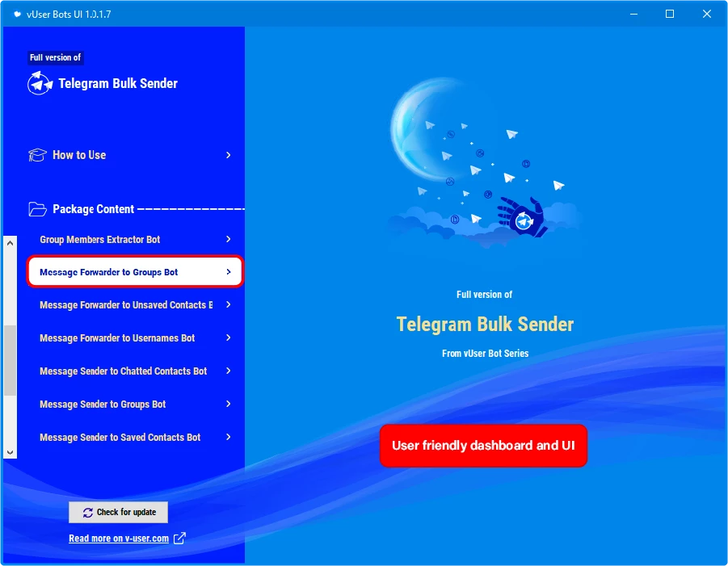Open the Read more on v-user.com link
728x566 pixels.
[119, 539]
